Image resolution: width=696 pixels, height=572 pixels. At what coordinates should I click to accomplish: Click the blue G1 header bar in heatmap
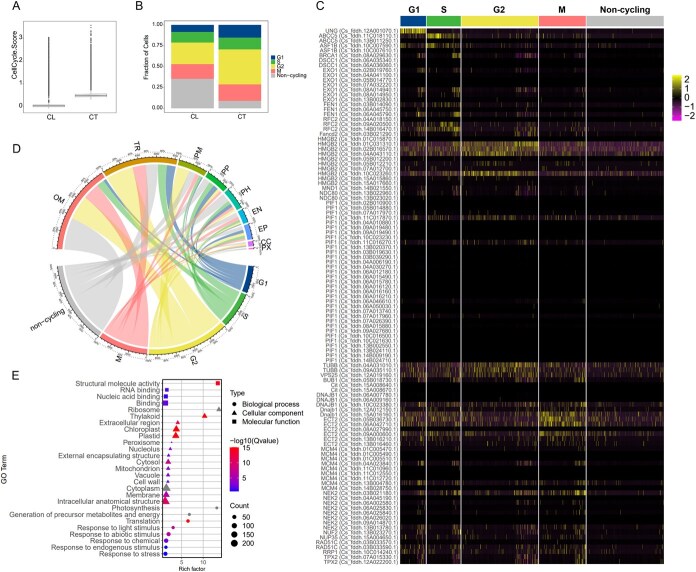tap(413, 21)
